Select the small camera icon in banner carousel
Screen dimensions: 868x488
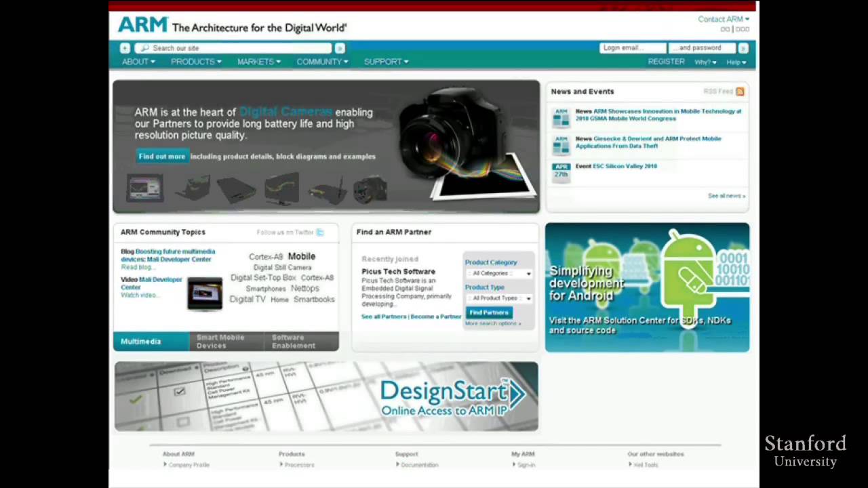(x=370, y=188)
